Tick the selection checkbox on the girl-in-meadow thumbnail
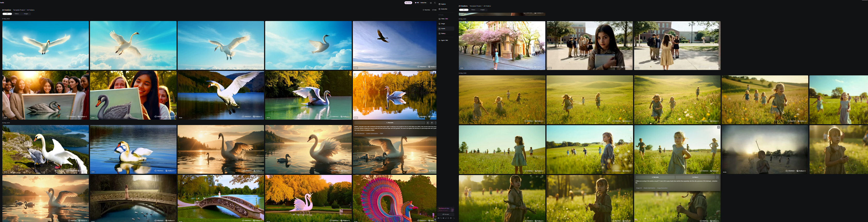Image resolution: width=868 pixels, height=222 pixels. coord(718,127)
